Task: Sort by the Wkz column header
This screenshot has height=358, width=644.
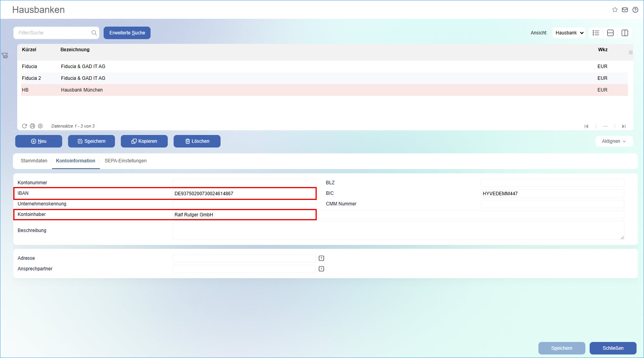Action: click(603, 50)
